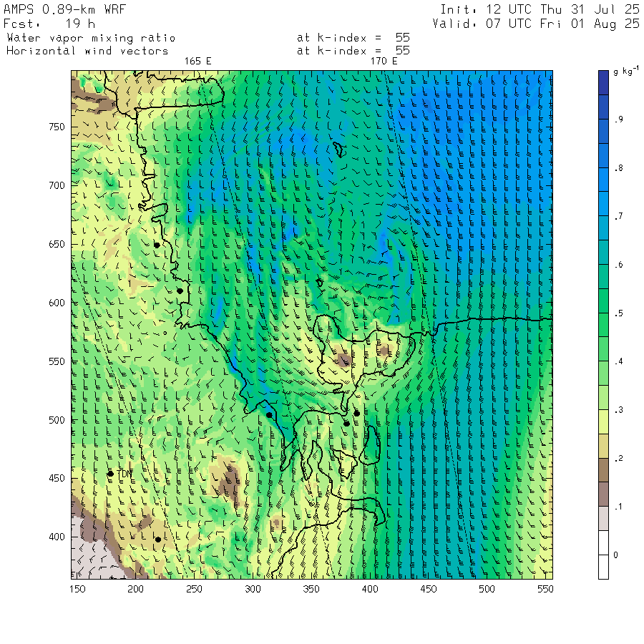Click the x-axis 350 tick label
The image size is (644, 644).
click(311, 589)
